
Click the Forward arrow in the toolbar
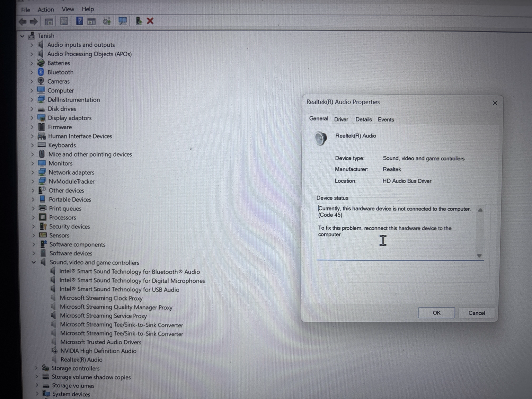[34, 22]
